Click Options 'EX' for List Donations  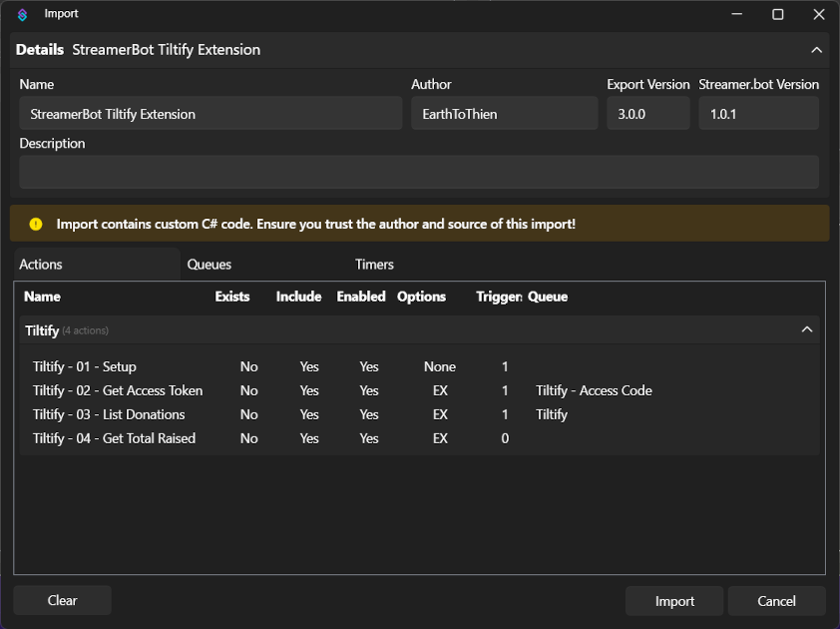click(x=440, y=414)
